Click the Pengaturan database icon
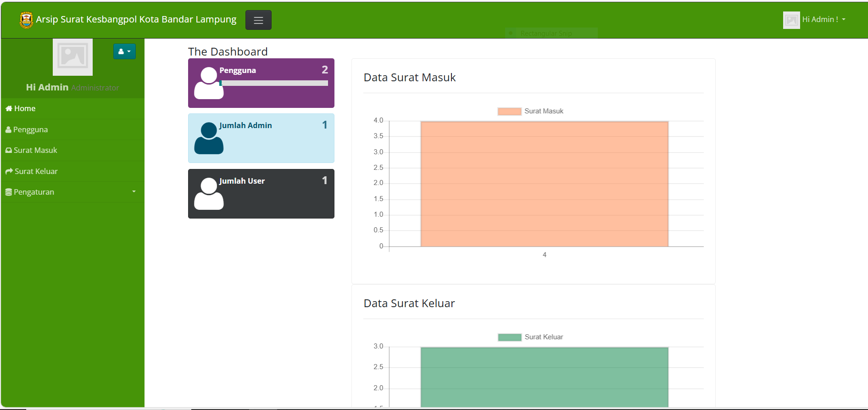 coord(9,192)
